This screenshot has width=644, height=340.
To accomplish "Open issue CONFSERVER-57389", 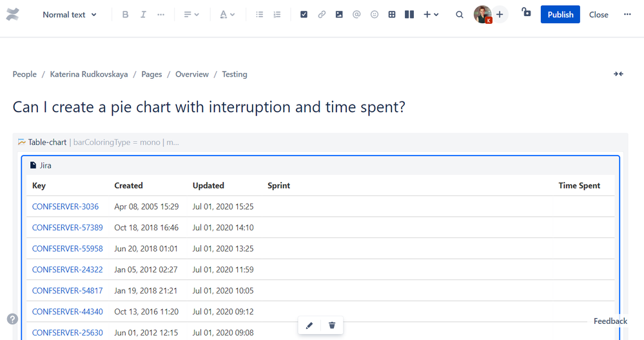I will pyautogui.click(x=67, y=227).
